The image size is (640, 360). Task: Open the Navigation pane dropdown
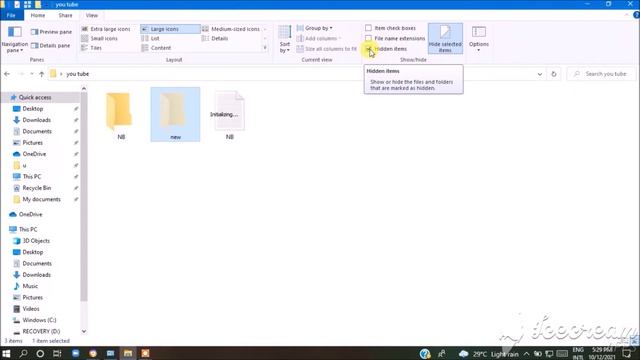pos(15,40)
